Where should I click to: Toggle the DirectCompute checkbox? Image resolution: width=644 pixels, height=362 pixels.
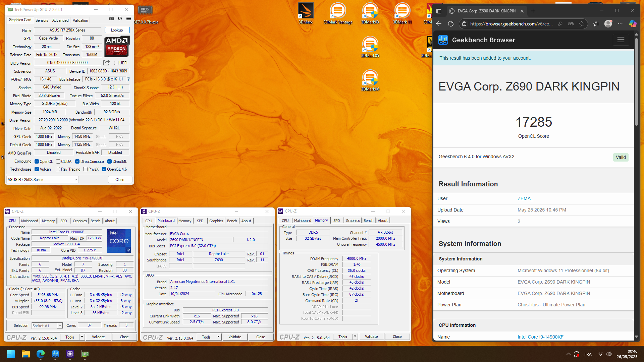pyautogui.click(x=77, y=161)
